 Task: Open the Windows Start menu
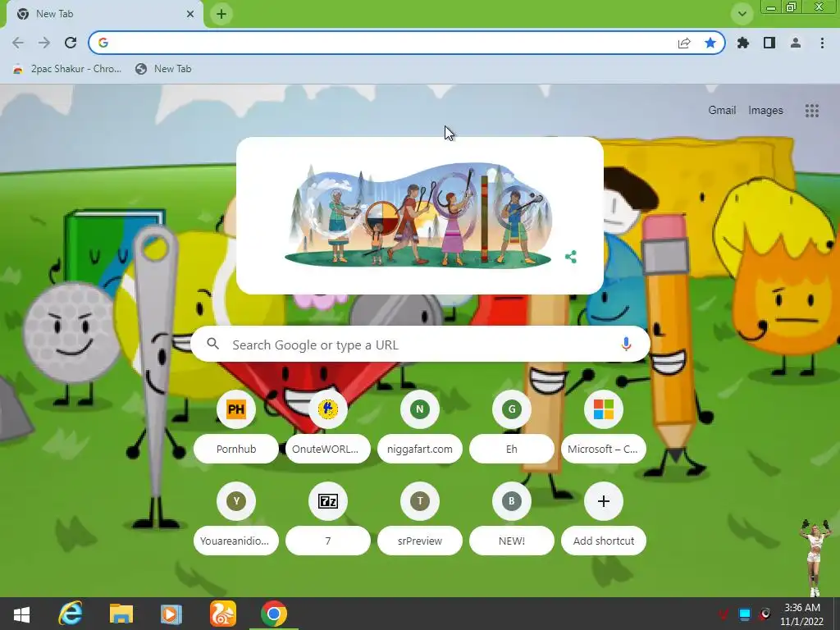(21, 614)
